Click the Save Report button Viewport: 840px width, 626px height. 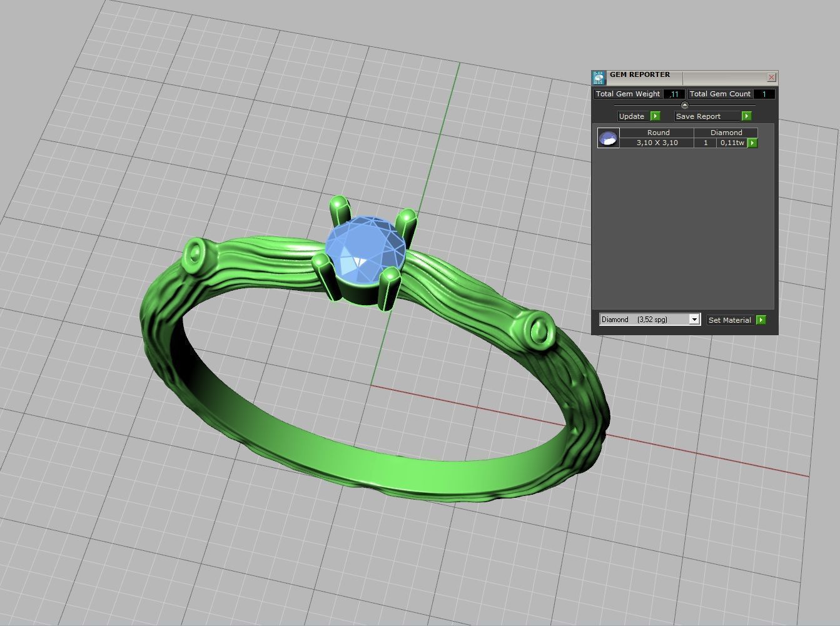[707, 116]
